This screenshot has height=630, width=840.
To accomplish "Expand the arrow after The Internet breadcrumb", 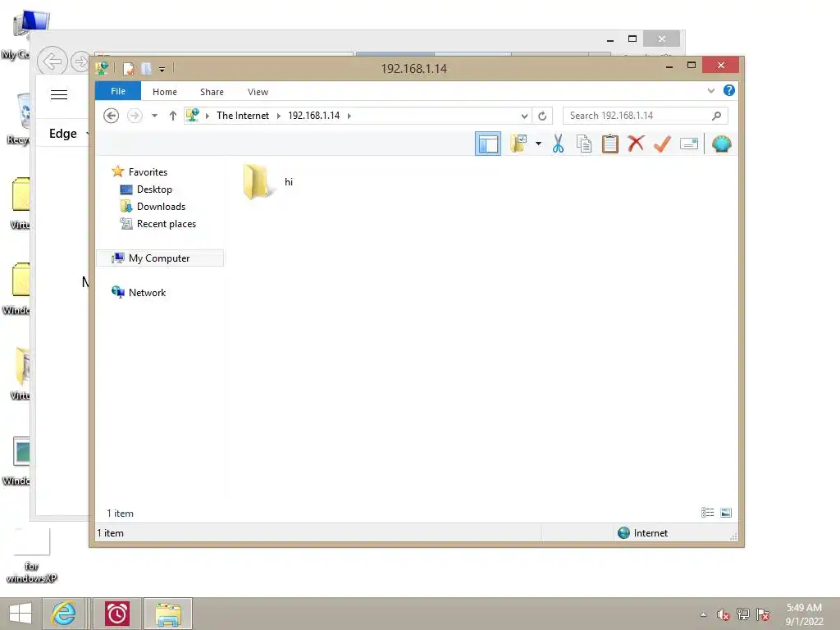I will [x=279, y=116].
